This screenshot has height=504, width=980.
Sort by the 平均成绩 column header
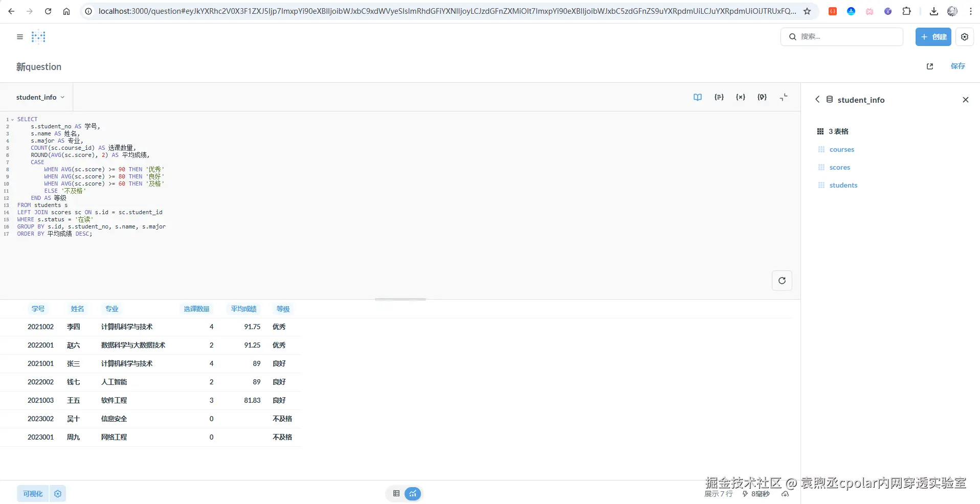[x=243, y=309]
